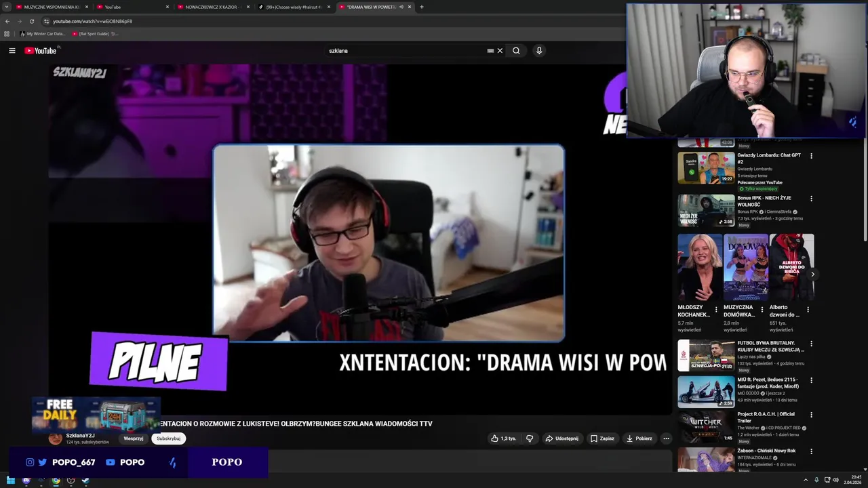Dislike the video with thumbs down
Screen dimensions: 868x488
point(530,439)
